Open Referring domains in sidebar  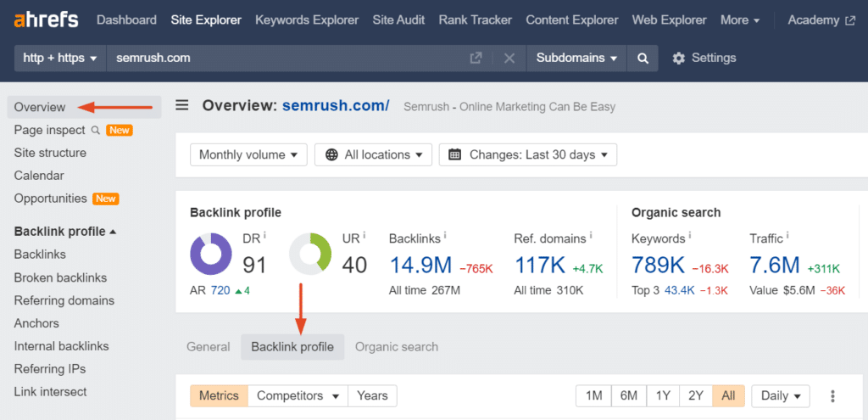(x=64, y=300)
